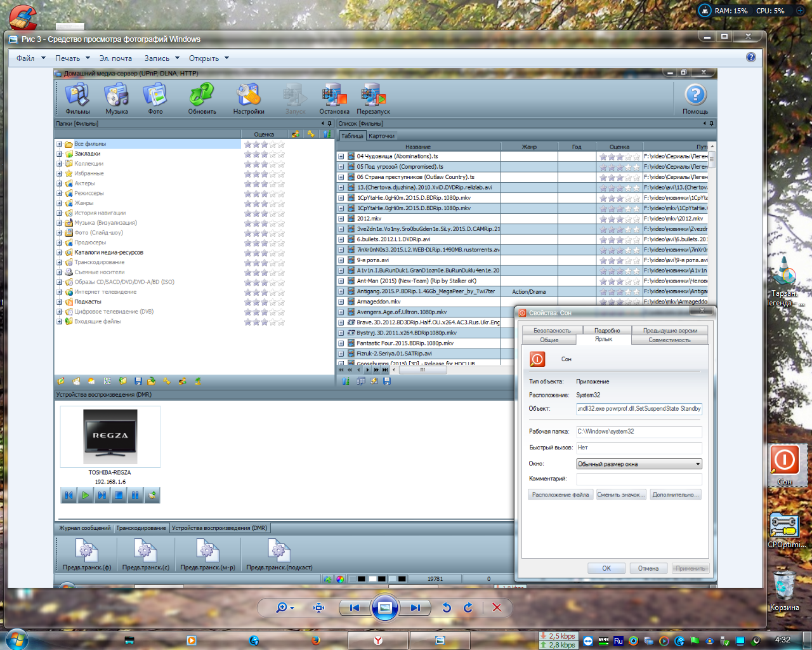812x650 pixels.
Task: Open the Окно window size combo box
Action: pos(639,464)
